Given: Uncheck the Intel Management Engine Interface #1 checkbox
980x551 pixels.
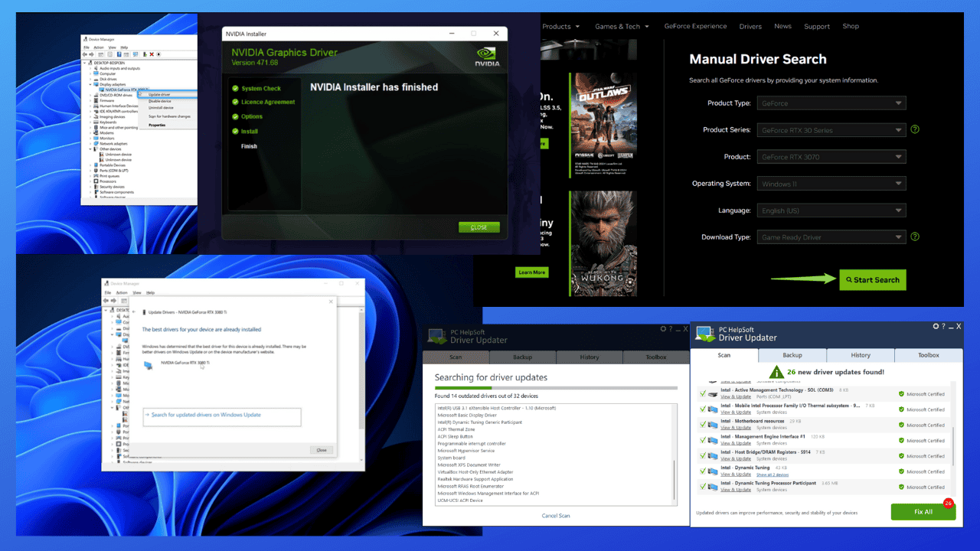Looking at the screenshot, I should (702, 439).
